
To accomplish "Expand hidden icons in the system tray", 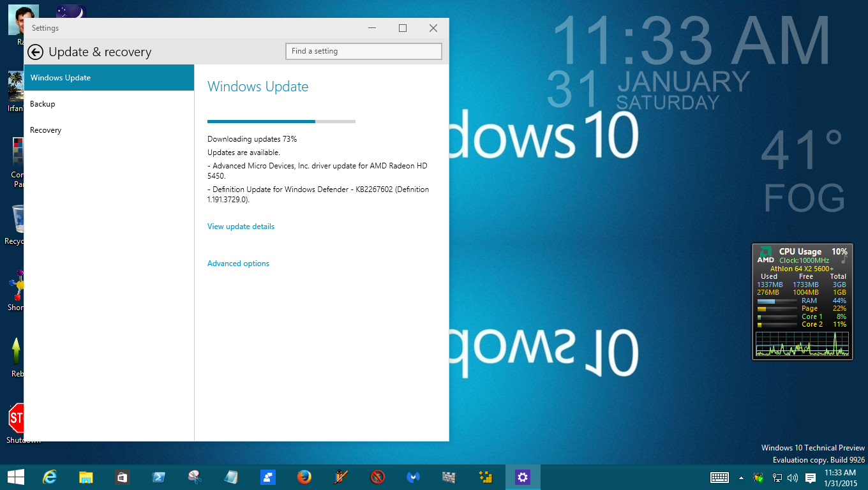I will 741,477.
